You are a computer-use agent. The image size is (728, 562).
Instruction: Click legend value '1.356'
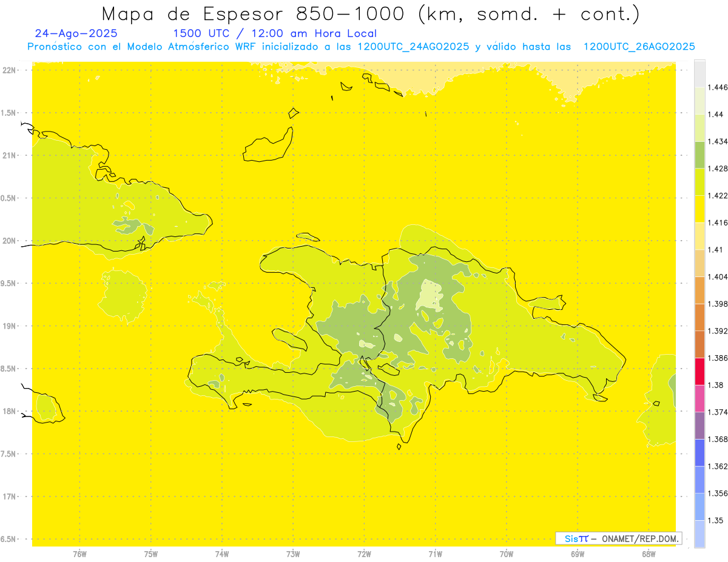(x=718, y=493)
